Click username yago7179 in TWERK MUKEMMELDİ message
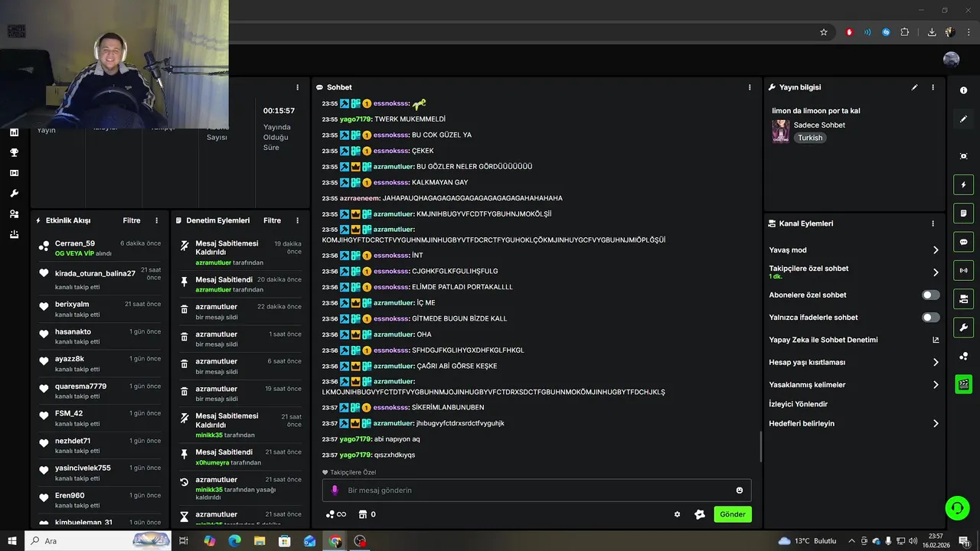The image size is (980, 551). (355, 119)
